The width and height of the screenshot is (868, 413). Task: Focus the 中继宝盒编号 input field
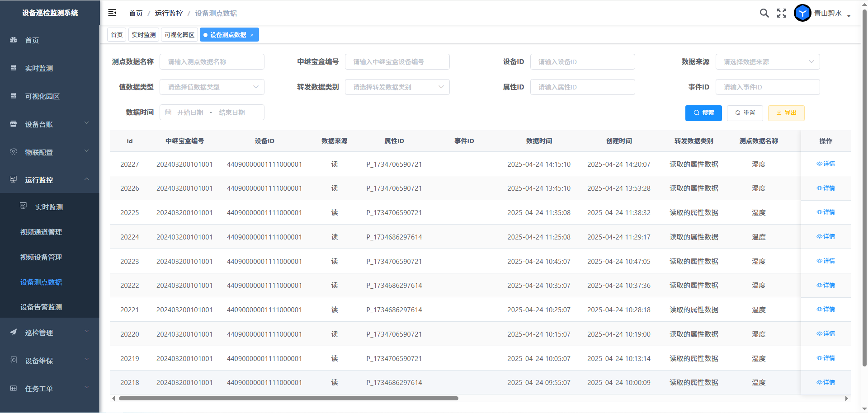(x=397, y=62)
